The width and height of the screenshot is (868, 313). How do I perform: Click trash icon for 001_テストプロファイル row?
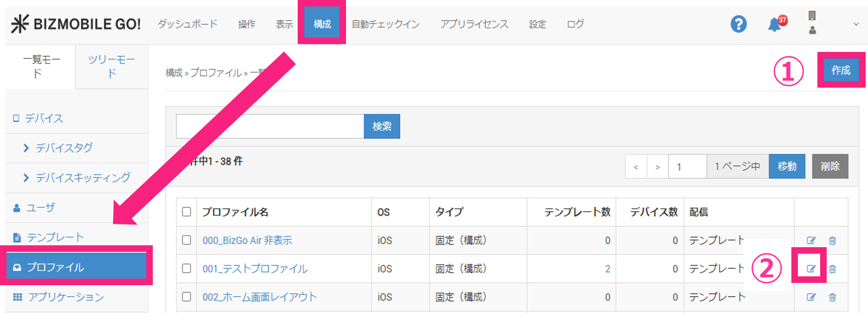832,268
